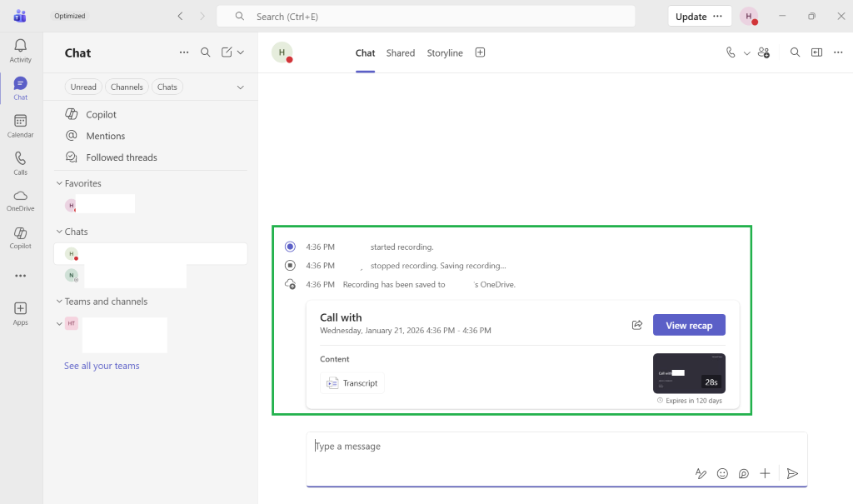Switch to the Shared tab
853x504 pixels.
401,52
